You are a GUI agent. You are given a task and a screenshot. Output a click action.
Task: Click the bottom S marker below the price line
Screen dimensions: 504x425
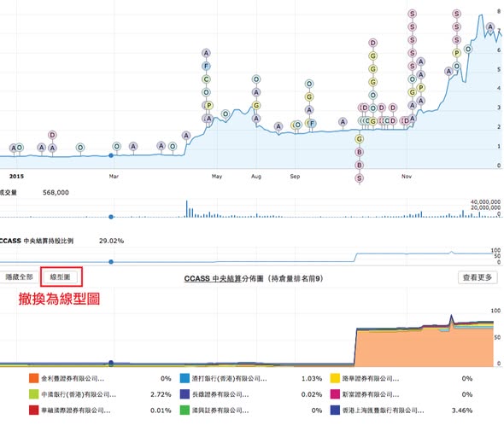tap(360, 178)
